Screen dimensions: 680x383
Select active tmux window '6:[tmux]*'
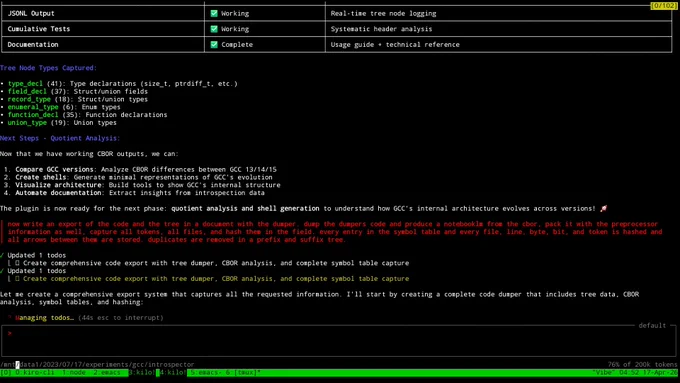pos(243,373)
